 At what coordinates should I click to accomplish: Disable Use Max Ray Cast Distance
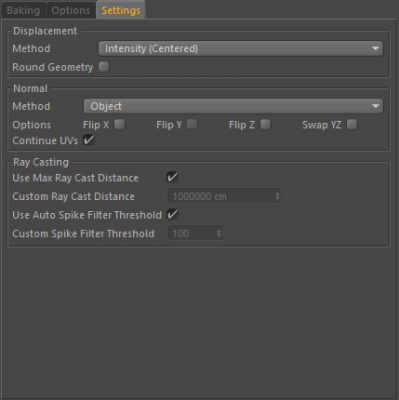(172, 177)
